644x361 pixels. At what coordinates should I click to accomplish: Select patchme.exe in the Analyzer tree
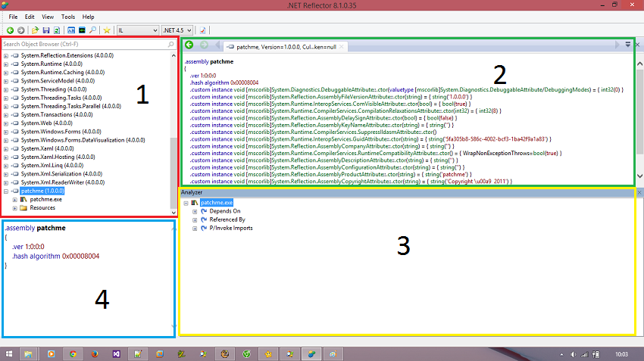217,203
